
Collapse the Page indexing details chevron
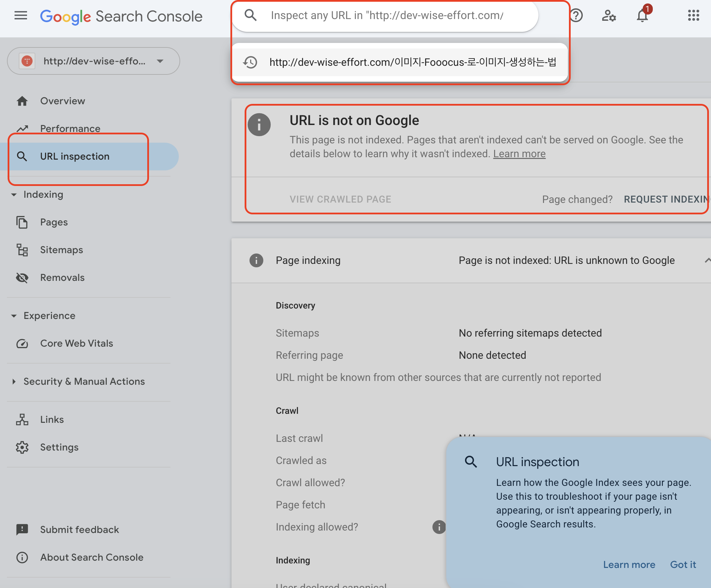pos(707,260)
